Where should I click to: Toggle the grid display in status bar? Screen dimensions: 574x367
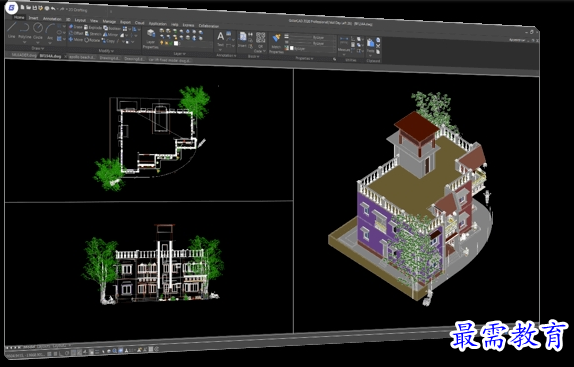[55, 354]
